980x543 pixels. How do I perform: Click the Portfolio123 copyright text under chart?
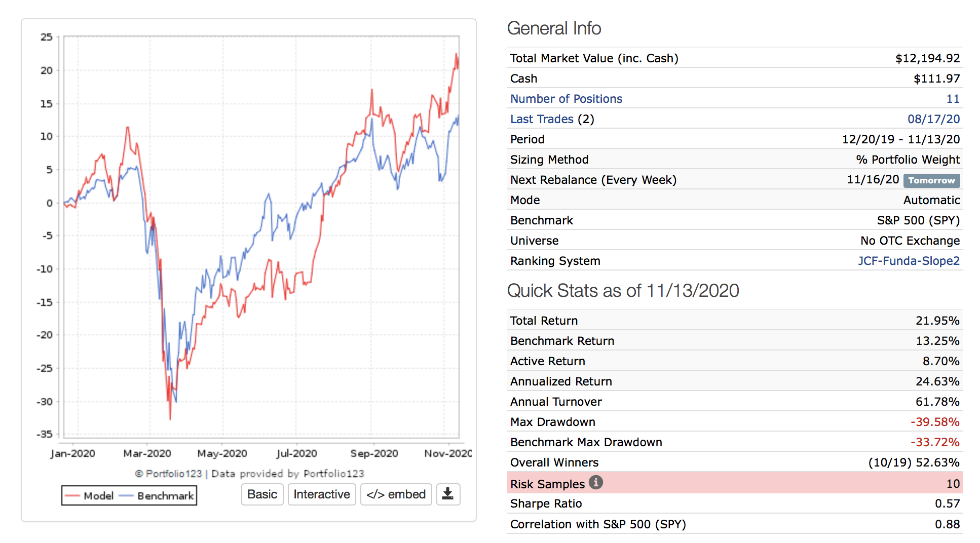(249, 474)
